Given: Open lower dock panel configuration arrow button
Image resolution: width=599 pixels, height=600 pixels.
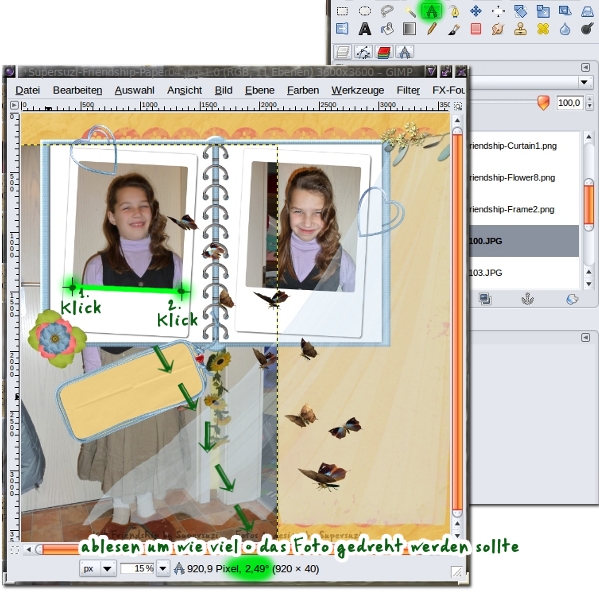Looking at the screenshot, I should (x=585, y=337).
